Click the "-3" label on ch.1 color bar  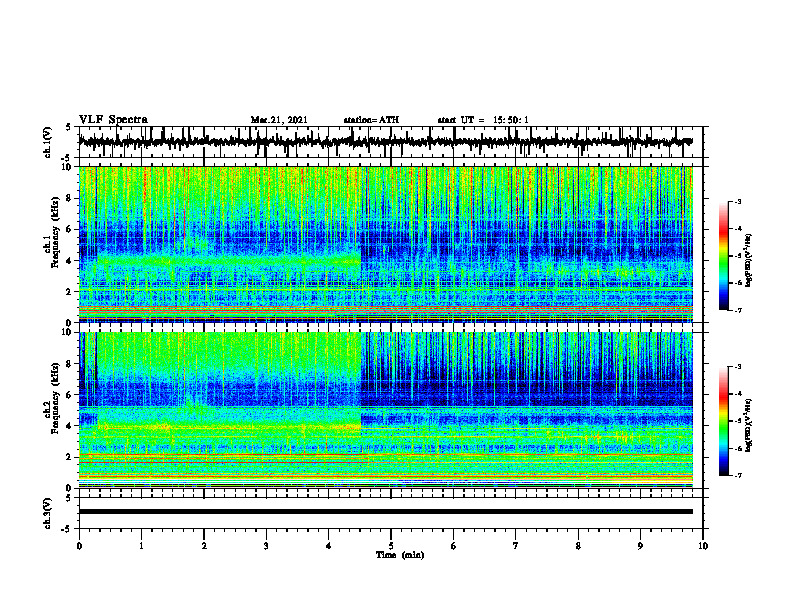(x=737, y=201)
